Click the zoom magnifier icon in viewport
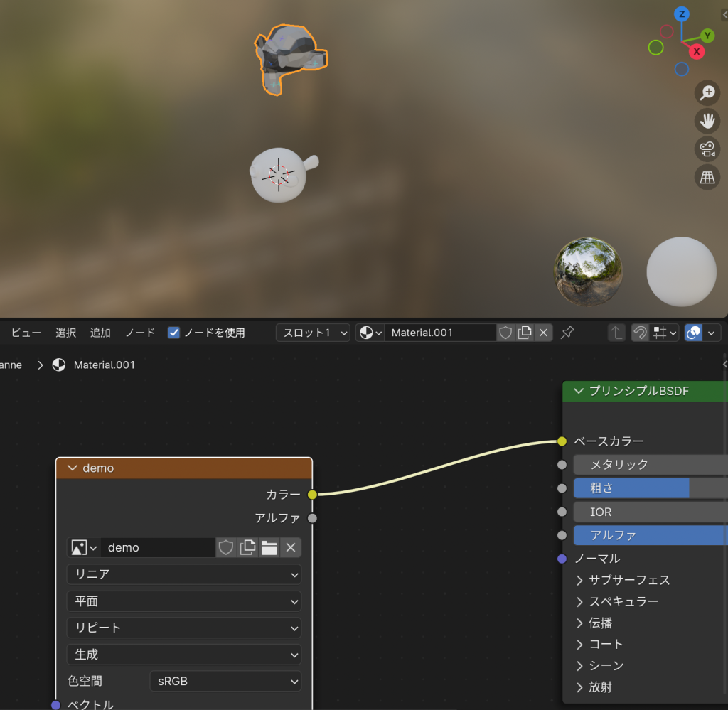 click(x=707, y=92)
